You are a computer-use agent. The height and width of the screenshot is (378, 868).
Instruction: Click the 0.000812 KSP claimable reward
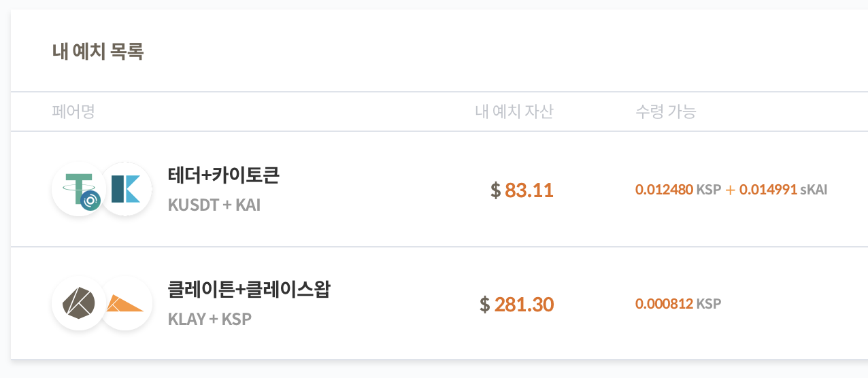(x=678, y=304)
